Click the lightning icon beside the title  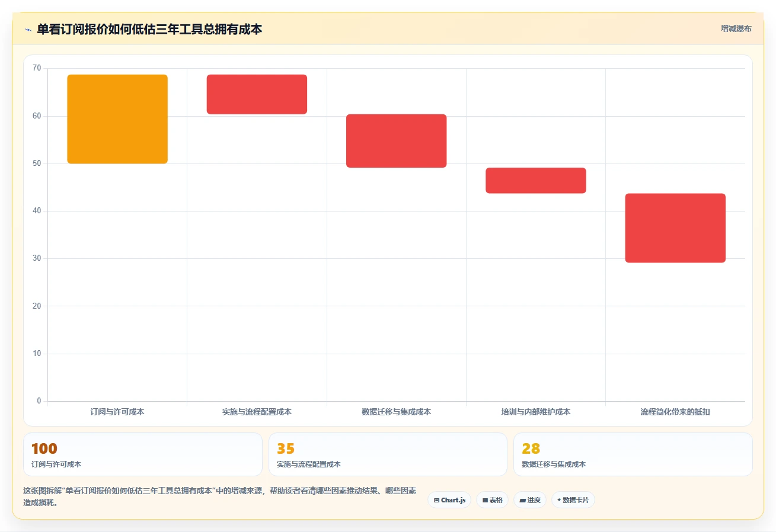(28, 30)
